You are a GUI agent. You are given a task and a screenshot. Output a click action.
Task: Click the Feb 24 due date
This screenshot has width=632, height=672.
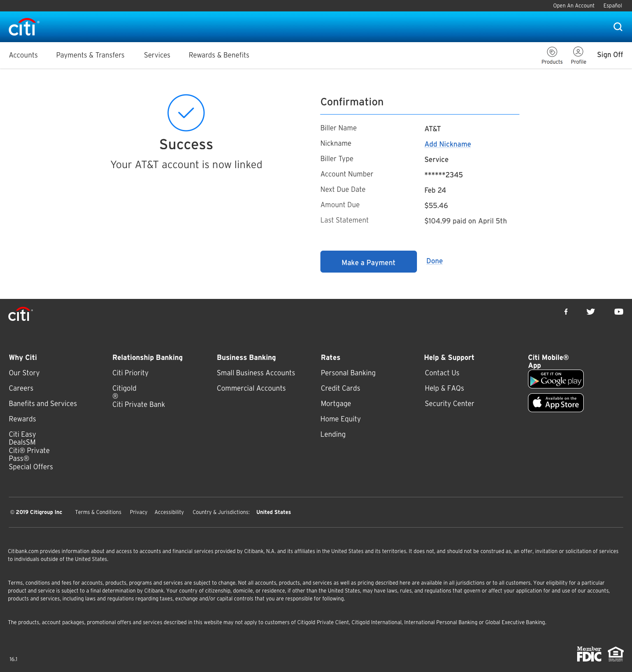click(x=435, y=190)
